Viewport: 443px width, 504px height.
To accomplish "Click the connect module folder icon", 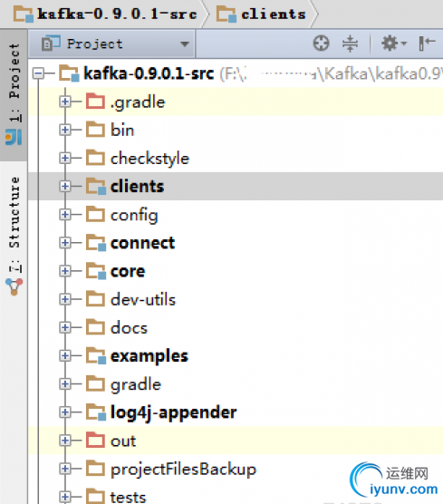I will click(96, 243).
